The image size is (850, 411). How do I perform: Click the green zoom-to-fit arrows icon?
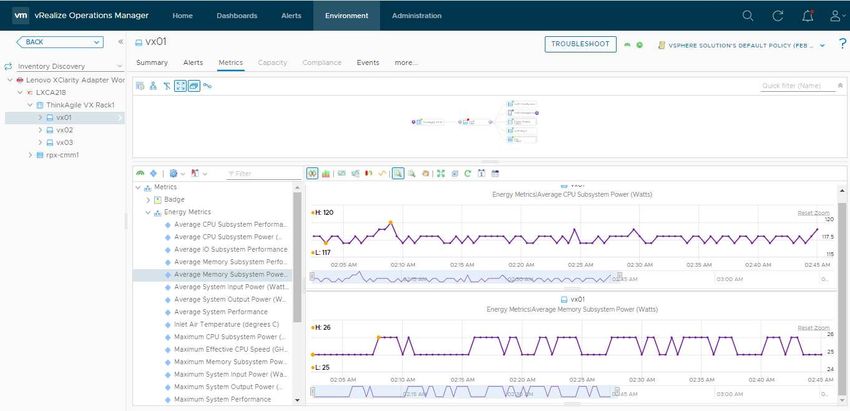[x=441, y=174]
